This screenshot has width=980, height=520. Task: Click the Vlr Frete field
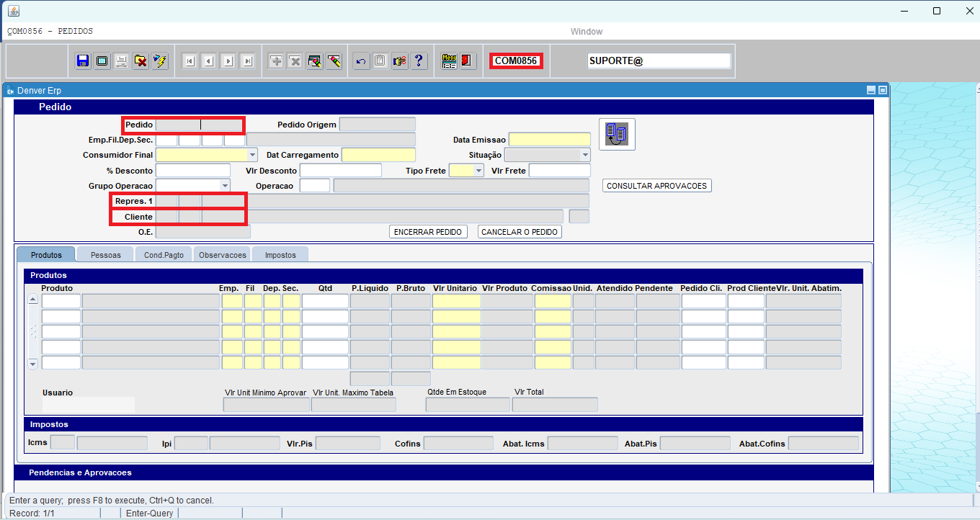point(560,171)
